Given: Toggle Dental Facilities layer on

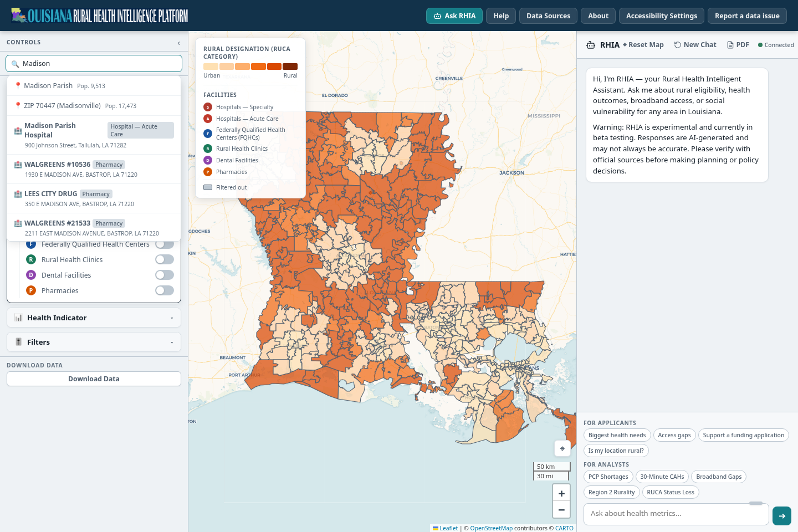Looking at the screenshot, I should (x=165, y=275).
